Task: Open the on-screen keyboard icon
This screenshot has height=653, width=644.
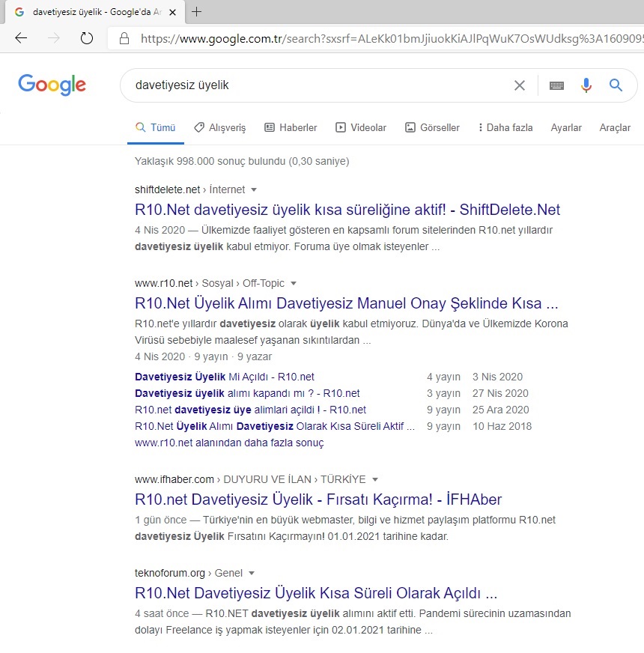Action: pos(556,85)
